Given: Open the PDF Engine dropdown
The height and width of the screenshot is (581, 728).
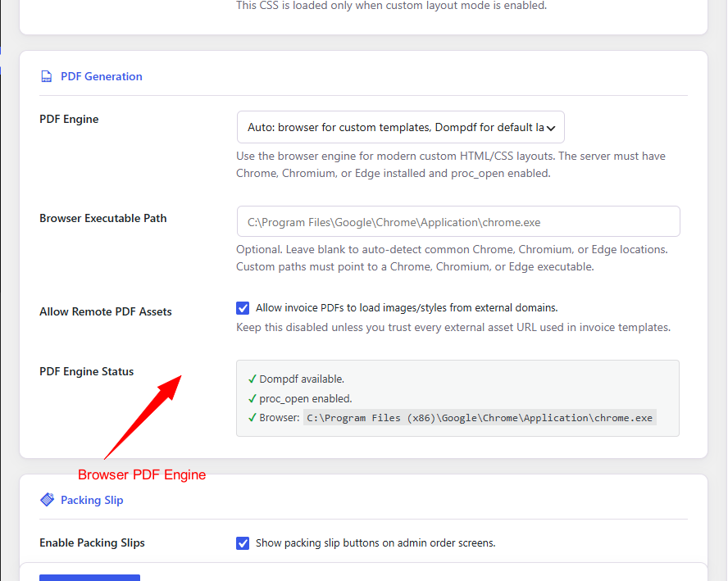Looking at the screenshot, I should coord(401,127).
